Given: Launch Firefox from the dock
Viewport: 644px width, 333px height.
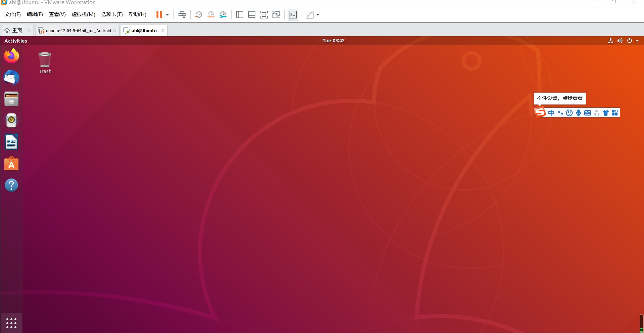Looking at the screenshot, I should pos(11,56).
